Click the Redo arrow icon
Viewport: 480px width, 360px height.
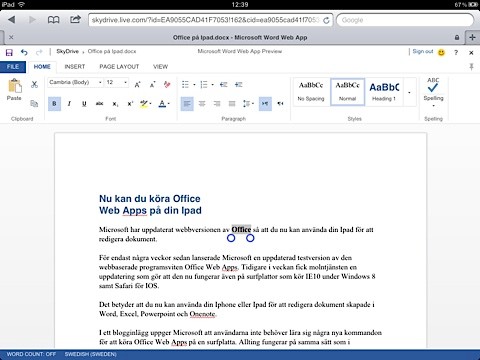point(39,52)
